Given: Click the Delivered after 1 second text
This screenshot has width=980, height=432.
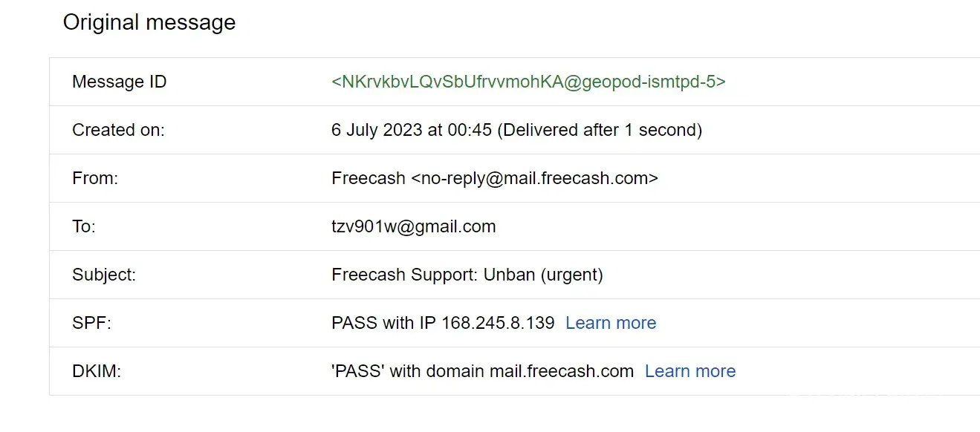Looking at the screenshot, I should (x=599, y=130).
